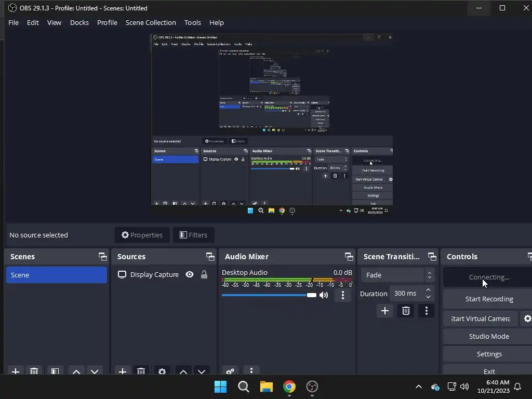This screenshot has width=532, height=399.
Task: Add a new scene with the plus icon
Action: coord(15,371)
